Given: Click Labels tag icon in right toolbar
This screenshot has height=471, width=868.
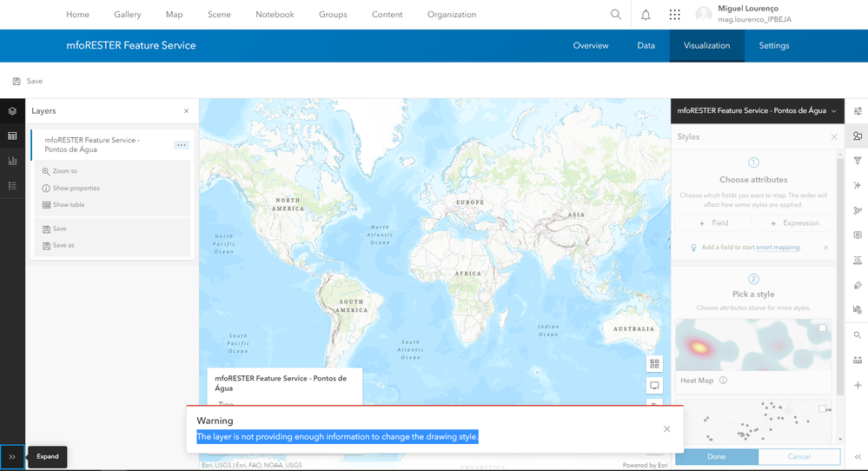Looking at the screenshot, I should pos(858,285).
